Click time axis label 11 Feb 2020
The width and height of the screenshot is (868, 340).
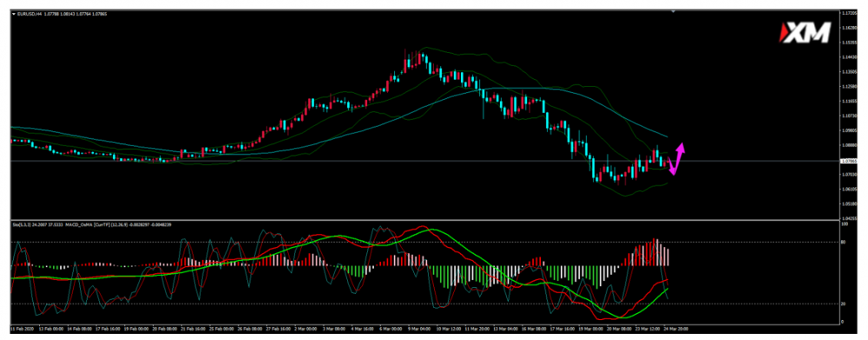tap(23, 329)
